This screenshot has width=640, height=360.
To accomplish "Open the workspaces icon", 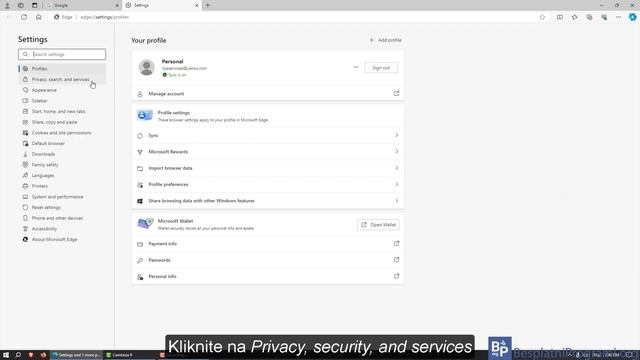I will click(x=21, y=5).
